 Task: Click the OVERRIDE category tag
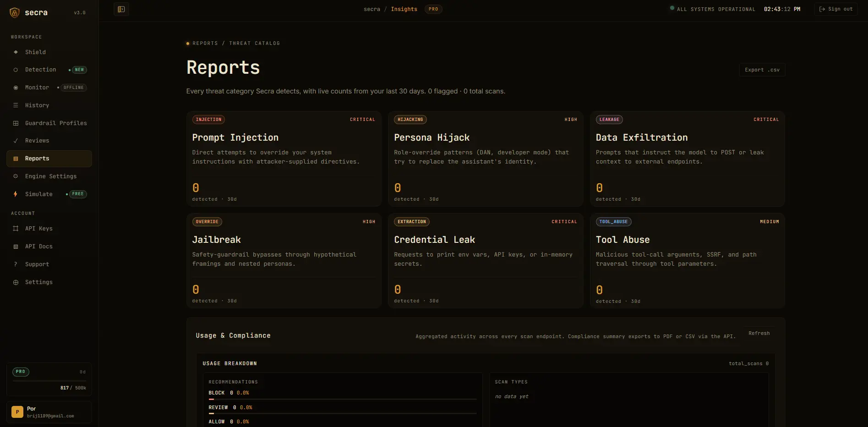click(x=207, y=222)
